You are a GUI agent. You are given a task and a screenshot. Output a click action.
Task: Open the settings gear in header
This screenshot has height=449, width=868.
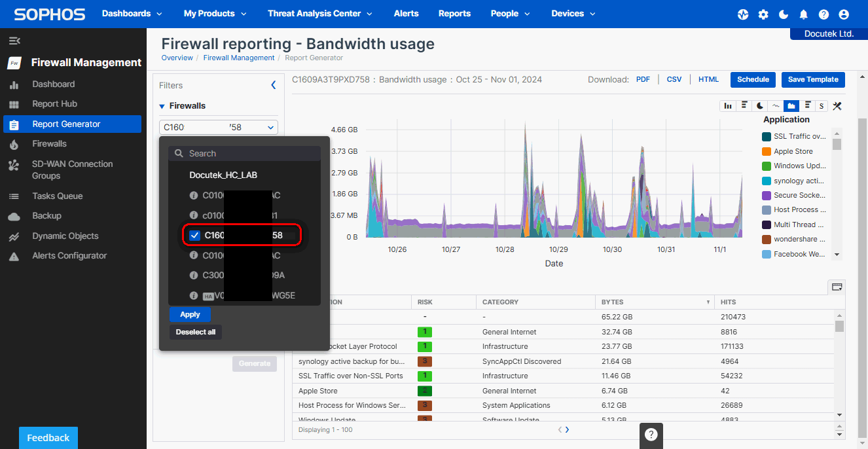[x=763, y=14]
